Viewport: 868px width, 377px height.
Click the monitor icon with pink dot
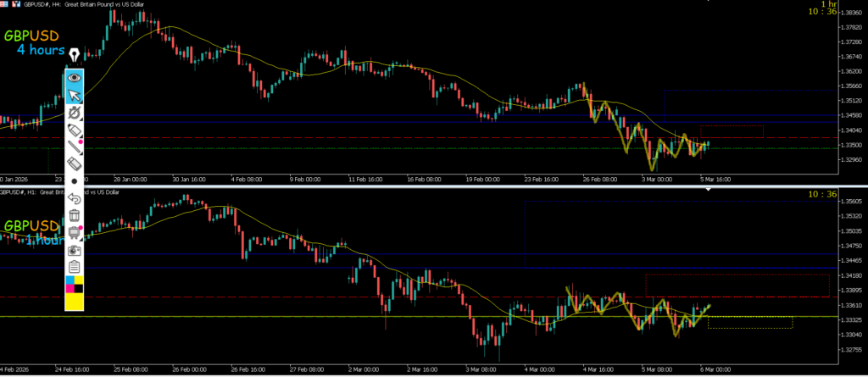point(75,233)
